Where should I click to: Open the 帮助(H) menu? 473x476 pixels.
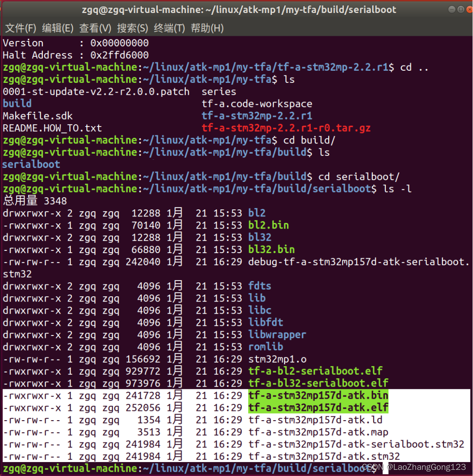[207, 28]
